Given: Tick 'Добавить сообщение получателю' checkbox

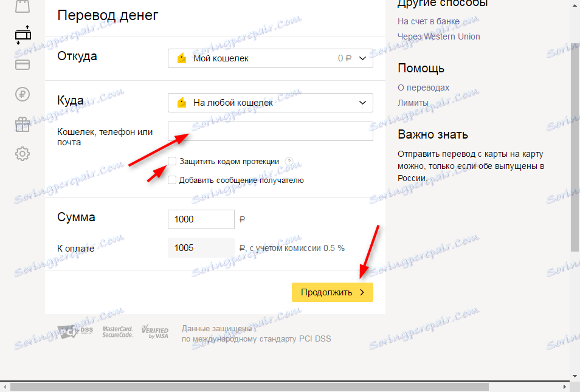Looking at the screenshot, I should 172,180.
